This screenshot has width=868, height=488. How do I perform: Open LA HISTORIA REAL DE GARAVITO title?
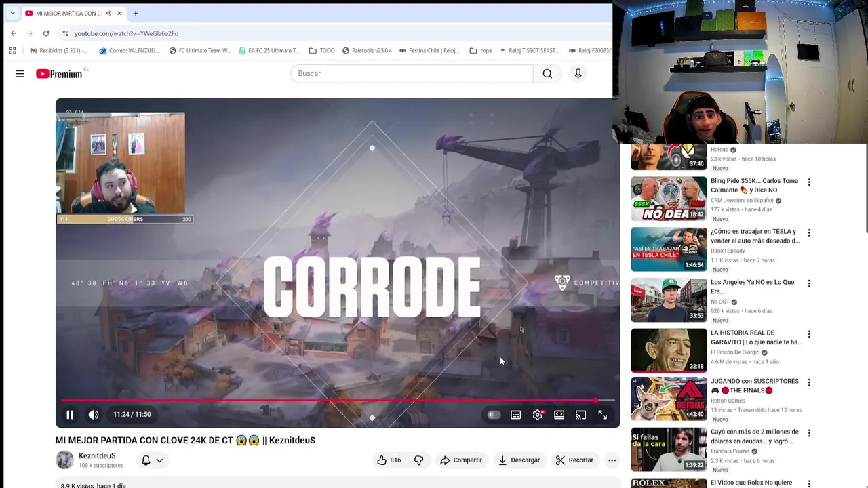(x=756, y=338)
